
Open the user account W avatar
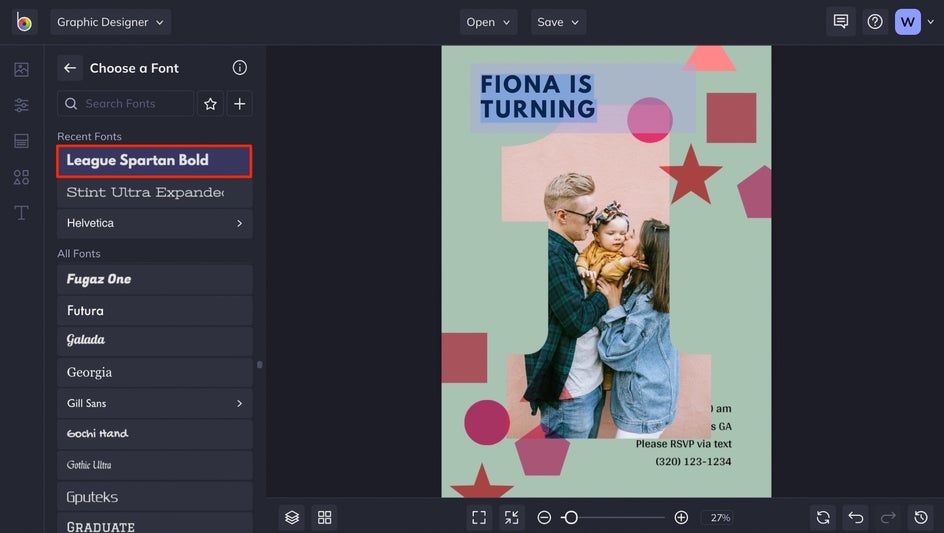coord(907,22)
